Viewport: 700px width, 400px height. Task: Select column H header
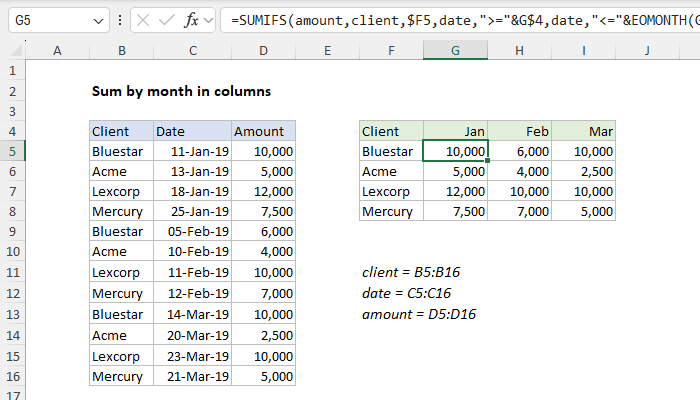pyautogui.click(x=519, y=50)
